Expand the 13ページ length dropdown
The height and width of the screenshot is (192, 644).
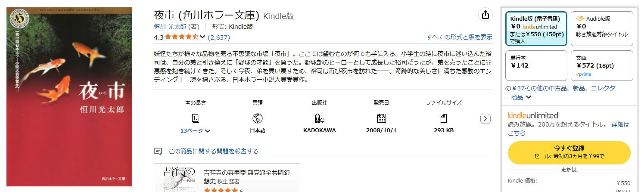pos(208,131)
